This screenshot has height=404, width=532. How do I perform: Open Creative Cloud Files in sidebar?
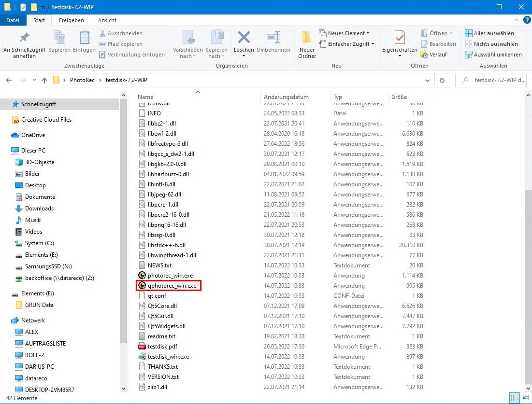point(46,120)
